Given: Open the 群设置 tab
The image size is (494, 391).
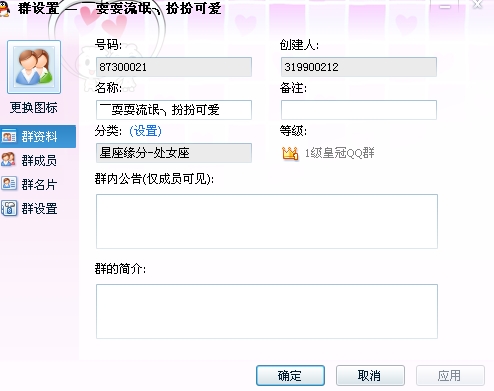Looking at the screenshot, I should click(x=38, y=209).
